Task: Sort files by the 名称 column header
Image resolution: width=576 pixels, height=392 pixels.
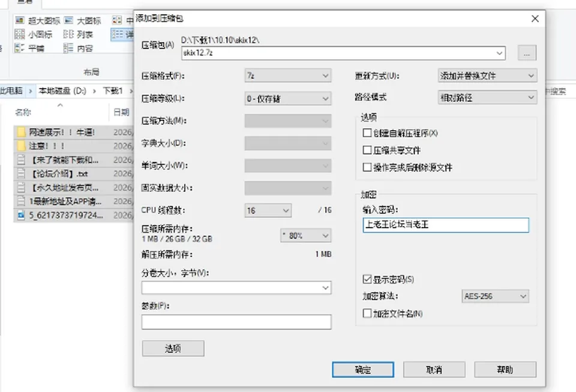Action: coord(23,112)
